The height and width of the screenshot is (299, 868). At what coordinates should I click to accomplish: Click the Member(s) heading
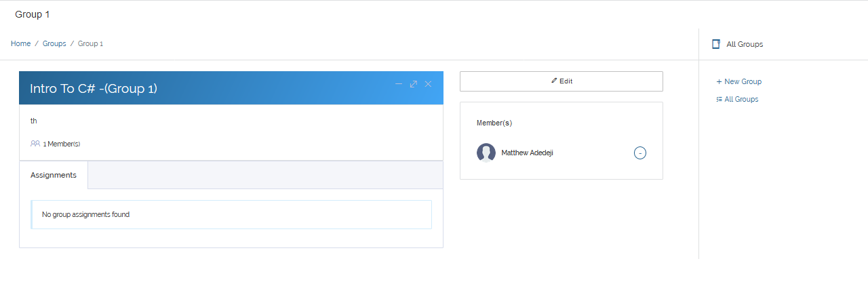tap(494, 123)
